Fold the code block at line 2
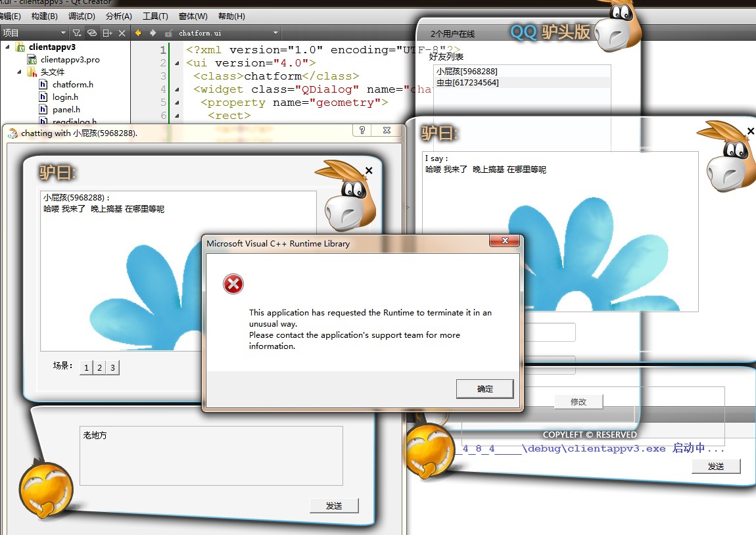The height and width of the screenshot is (535, 756). tap(177, 63)
